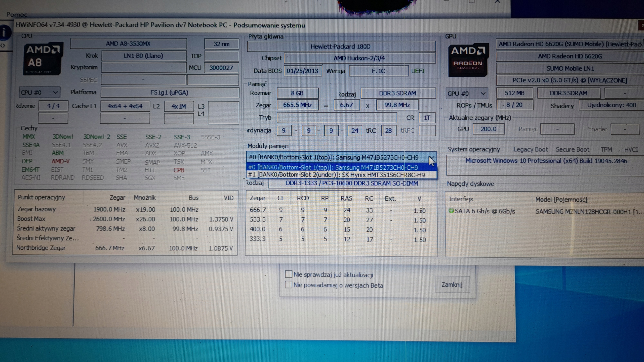This screenshot has width=644, height=362.
Task: Open the CPU #0 selector dropdown
Action: point(39,93)
